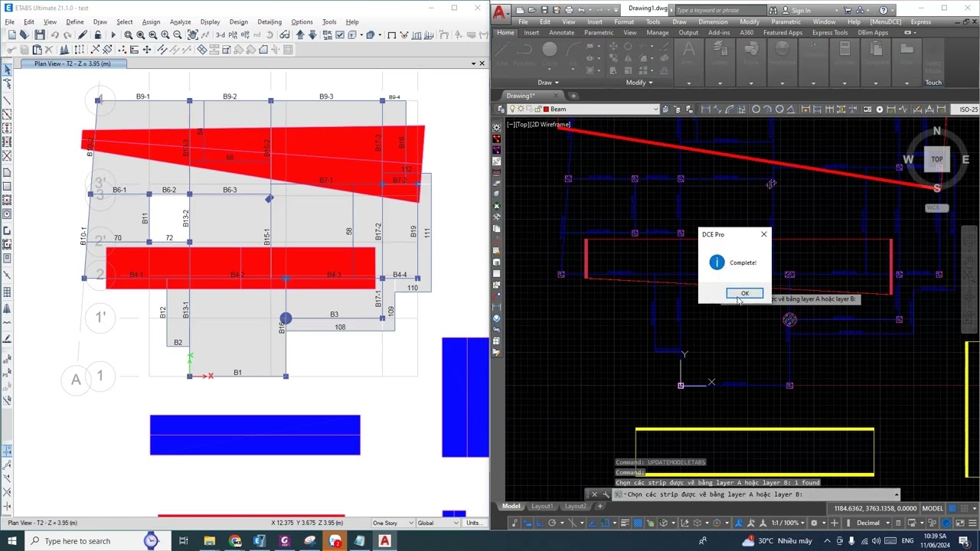The image size is (980, 551).
Task: Click the AutoCAD command line input
Action: pos(758,494)
